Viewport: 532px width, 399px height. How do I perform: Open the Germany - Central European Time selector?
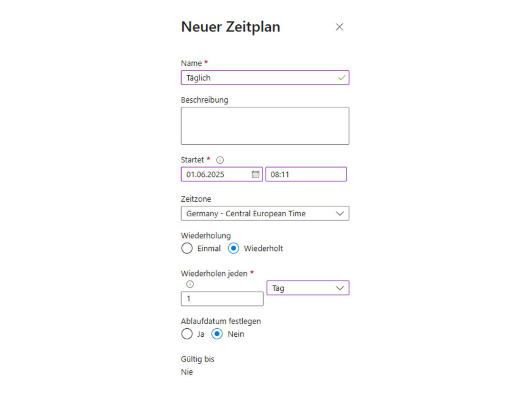(x=265, y=213)
